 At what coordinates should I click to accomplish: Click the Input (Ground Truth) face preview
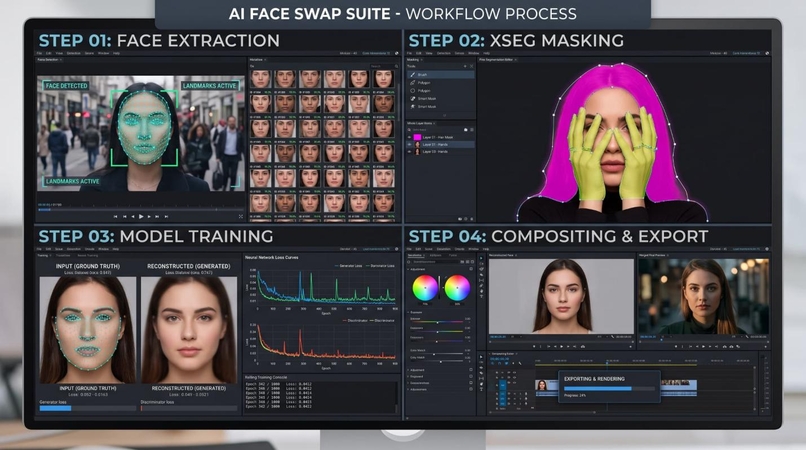(x=88, y=330)
